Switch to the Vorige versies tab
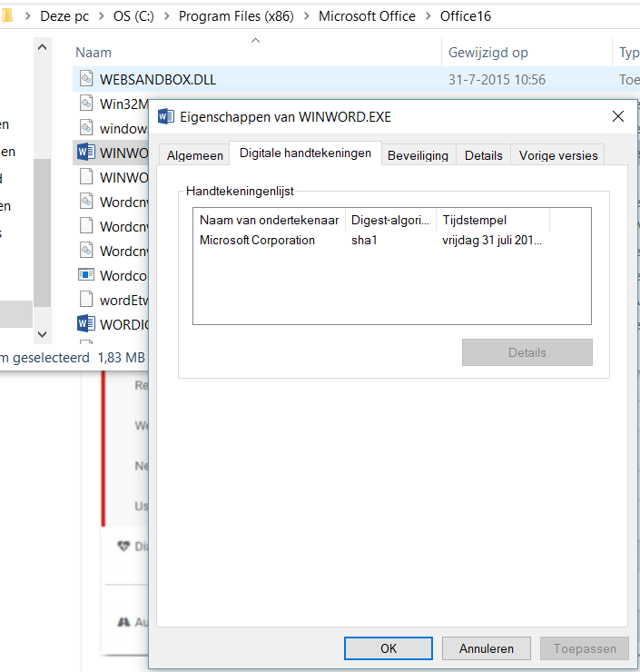 coord(557,155)
